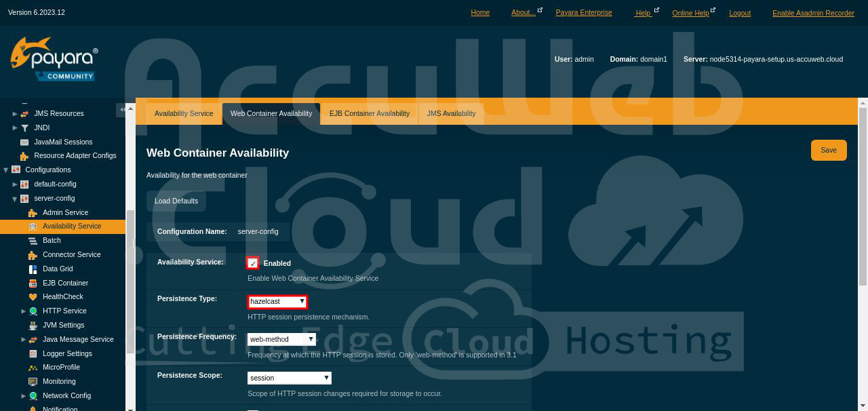Click the JNDI funnel icon
The image size is (868, 411).
point(24,128)
